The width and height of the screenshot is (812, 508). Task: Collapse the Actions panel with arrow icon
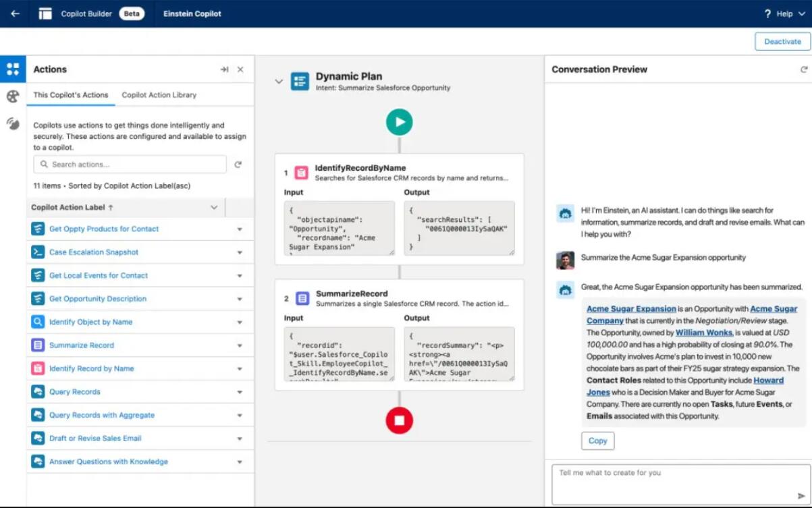(224, 69)
